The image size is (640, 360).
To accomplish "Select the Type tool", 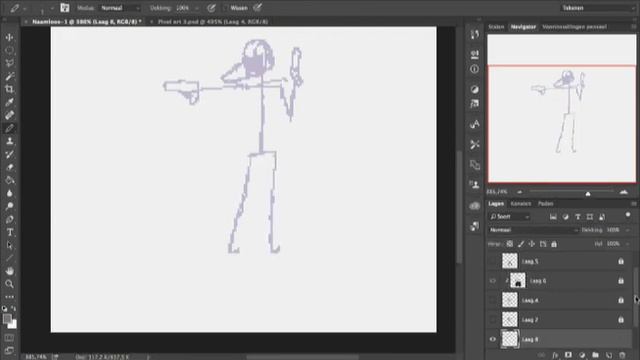I will pos(9,232).
